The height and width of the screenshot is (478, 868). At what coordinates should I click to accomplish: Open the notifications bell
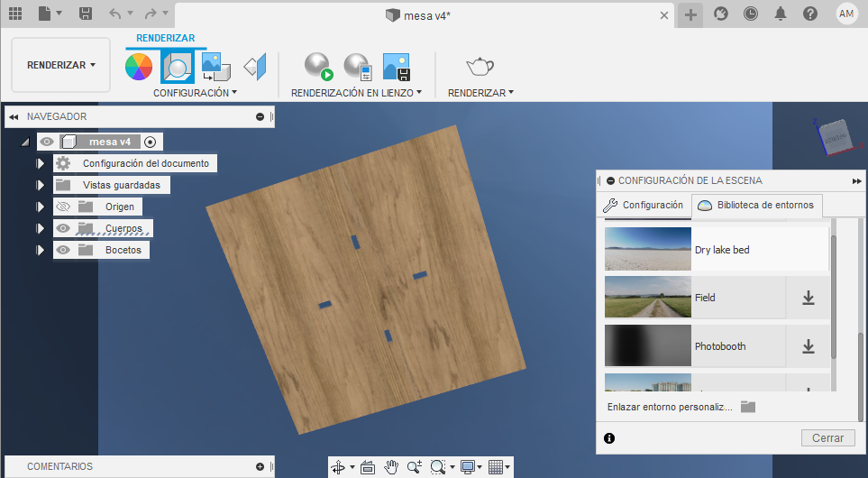pos(781,14)
